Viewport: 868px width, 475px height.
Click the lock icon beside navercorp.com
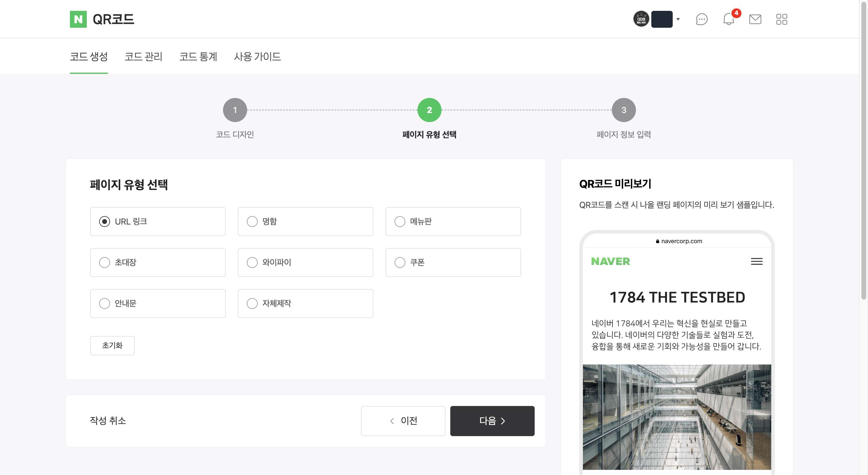point(657,241)
